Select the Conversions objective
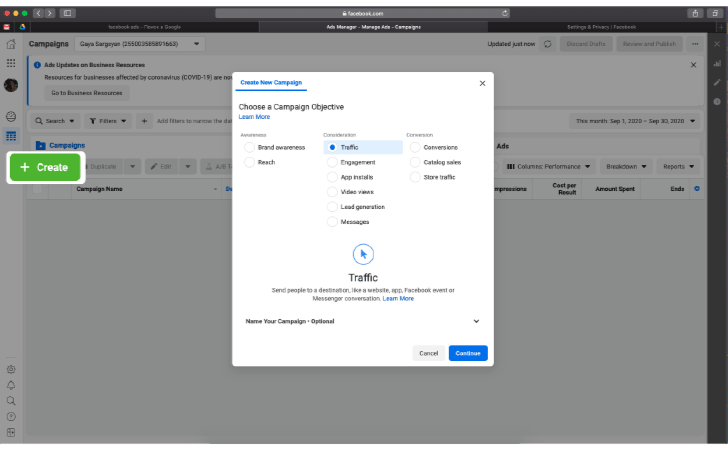728x450 pixels. point(415,148)
